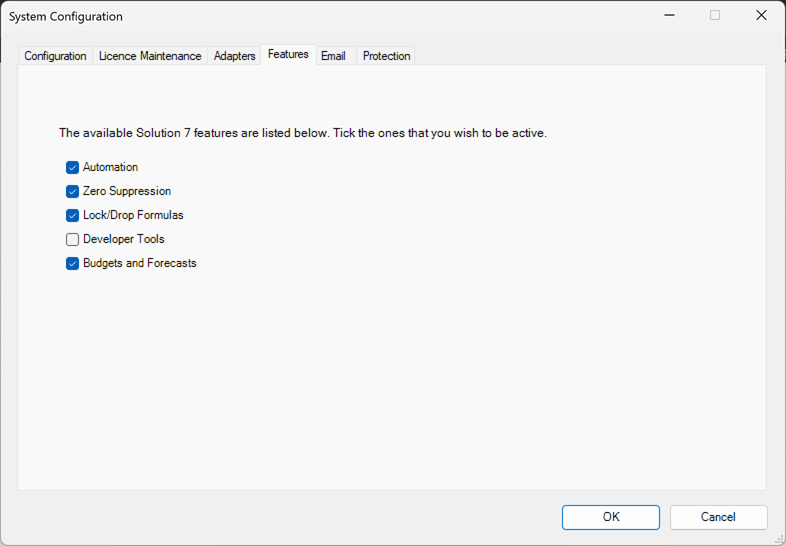Confirm the settings with the OK button
Screen dimensions: 786x546
[611, 517]
